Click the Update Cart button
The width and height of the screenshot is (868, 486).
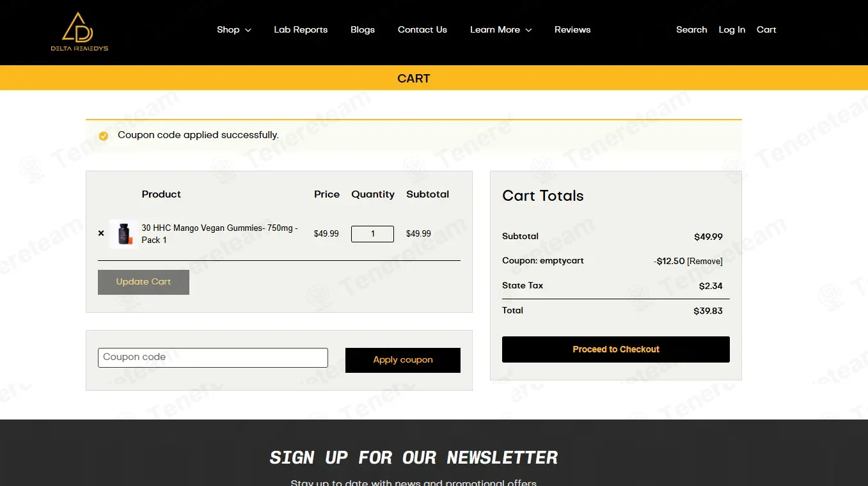tap(143, 282)
